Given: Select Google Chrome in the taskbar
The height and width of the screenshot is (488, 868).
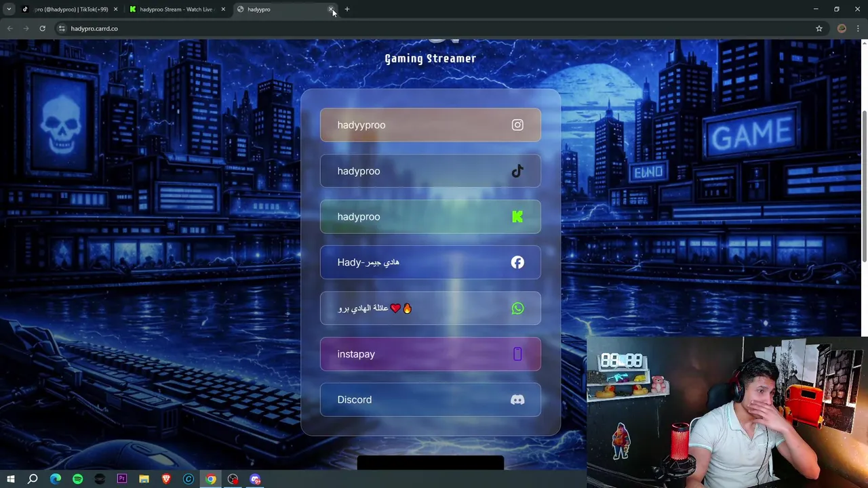Looking at the screenshot, I should pos(211,479).
